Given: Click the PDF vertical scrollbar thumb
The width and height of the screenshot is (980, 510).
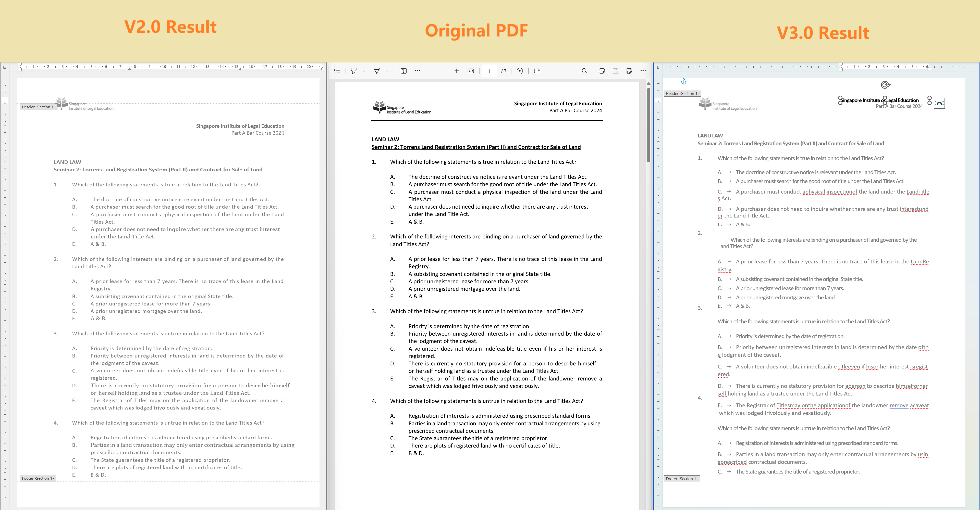Looking at the screenshot, I should tap(649, 125).
